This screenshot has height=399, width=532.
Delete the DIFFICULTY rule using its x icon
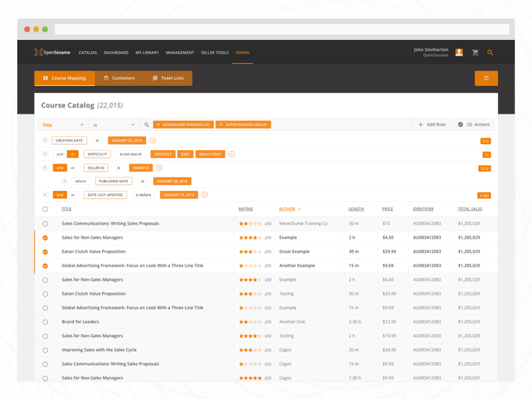click(x=45, y=154)
